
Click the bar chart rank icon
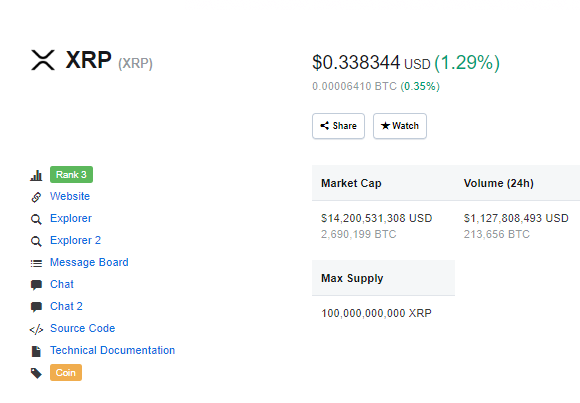pos(36,175)
